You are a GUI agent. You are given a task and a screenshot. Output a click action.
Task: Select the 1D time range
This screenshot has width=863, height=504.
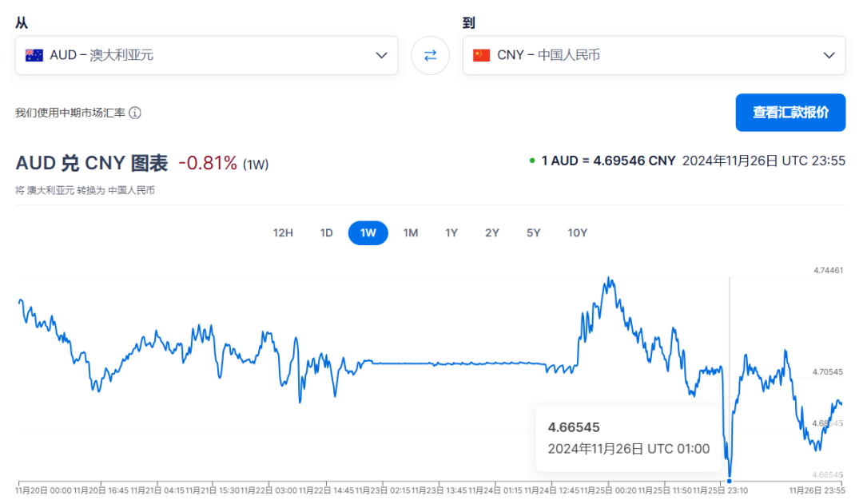(x=326, y=232)
